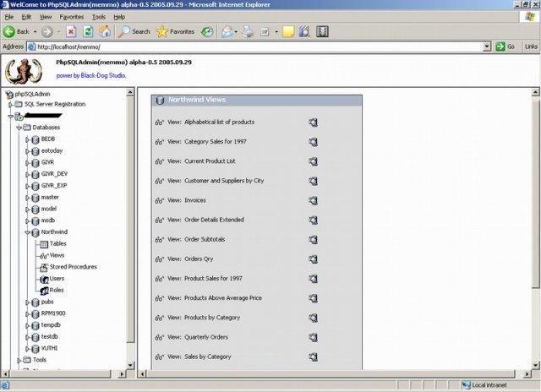Click the action icon for Product Sales for 1997
This screenshot has width=541, height=392.
click(313, 279)
